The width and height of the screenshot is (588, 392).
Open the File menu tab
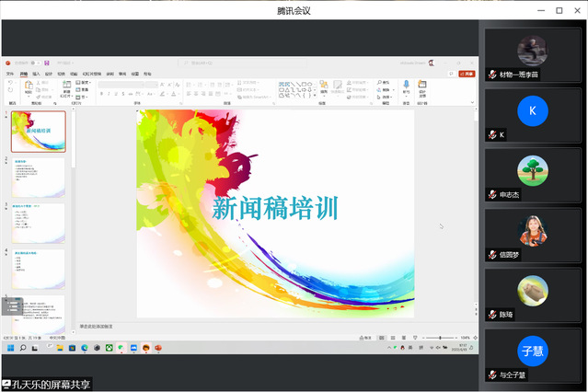pos(10,73)
